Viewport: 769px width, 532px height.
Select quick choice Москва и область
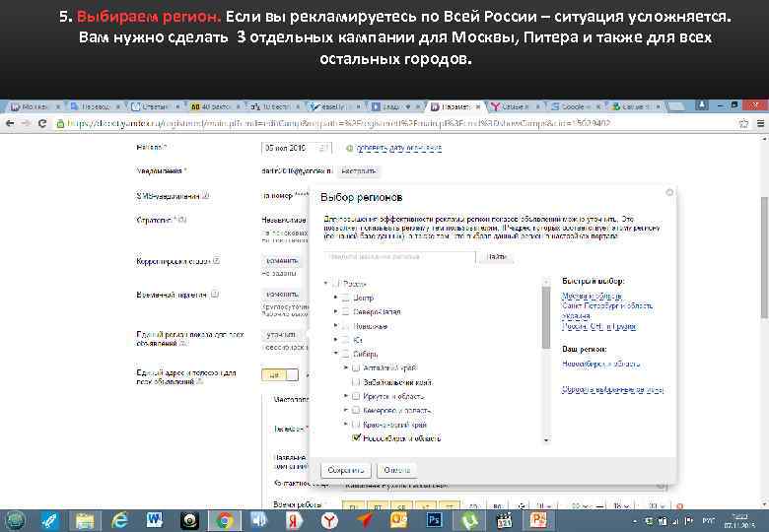point(592,296)
